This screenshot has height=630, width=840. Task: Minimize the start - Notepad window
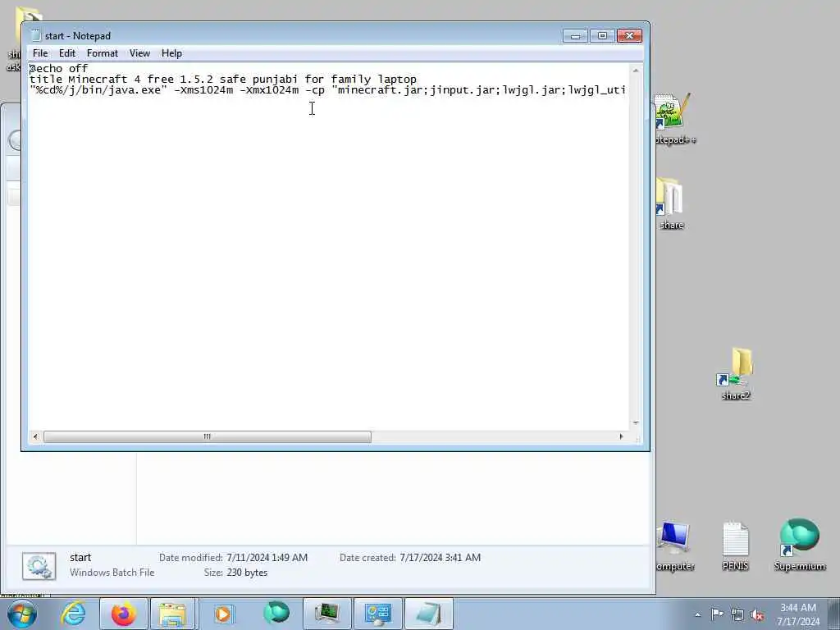point(575,35)
